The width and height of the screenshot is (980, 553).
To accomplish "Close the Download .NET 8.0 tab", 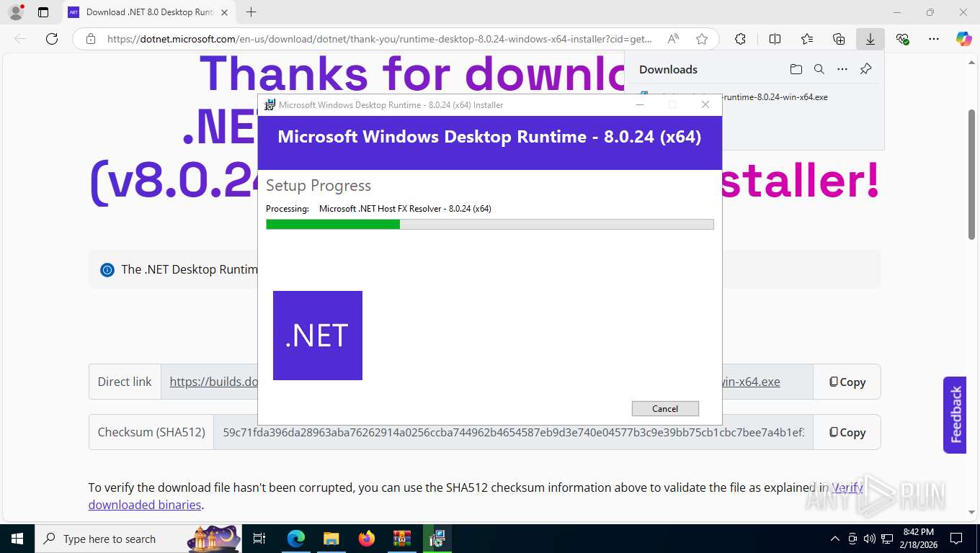I will coord(224,12).
